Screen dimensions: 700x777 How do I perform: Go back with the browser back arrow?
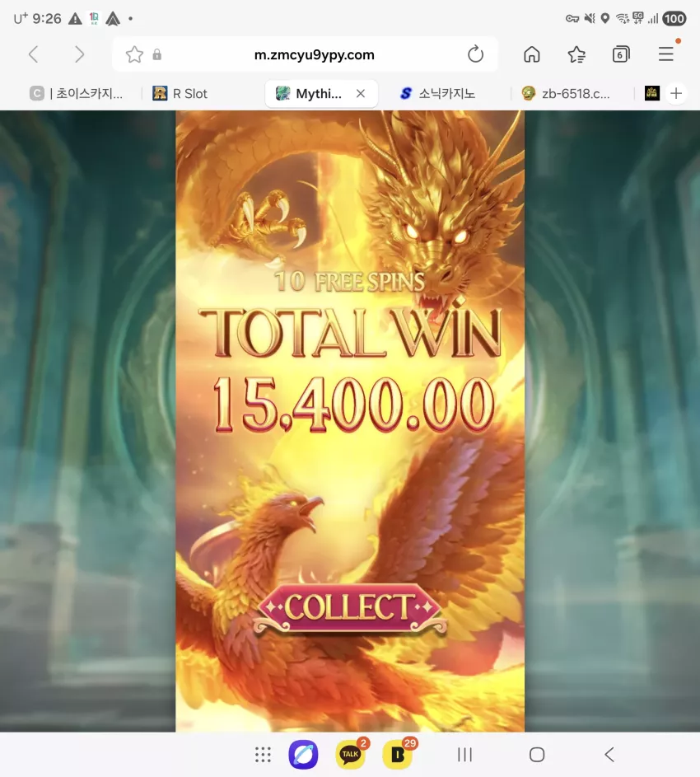(x=33, y=54)
